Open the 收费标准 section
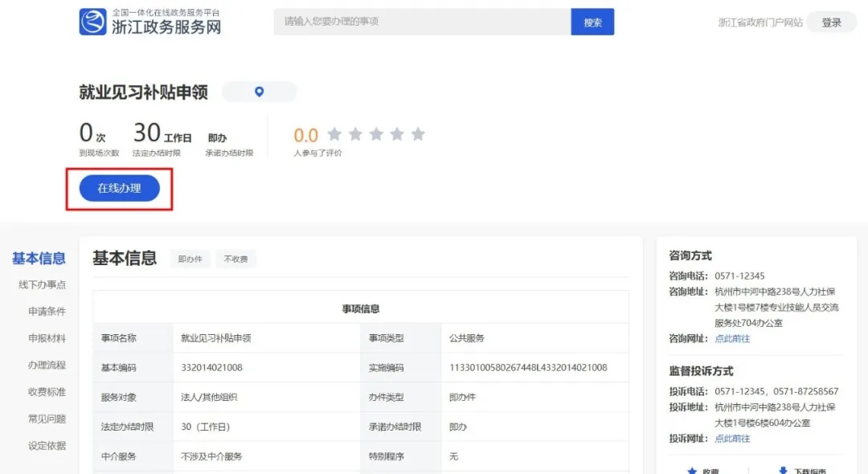868x474 pixels. 47,392
